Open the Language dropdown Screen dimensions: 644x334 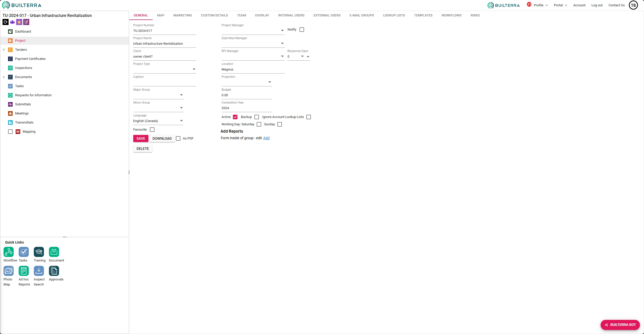pos(181,121)
